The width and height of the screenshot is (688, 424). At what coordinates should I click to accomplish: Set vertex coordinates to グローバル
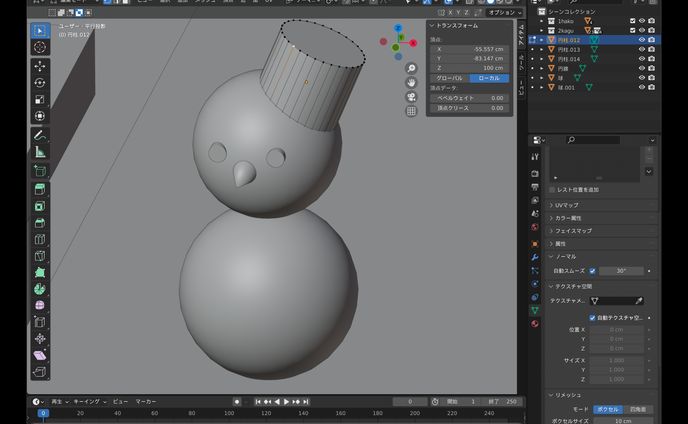pyautogui.click(x=450, y=78)
